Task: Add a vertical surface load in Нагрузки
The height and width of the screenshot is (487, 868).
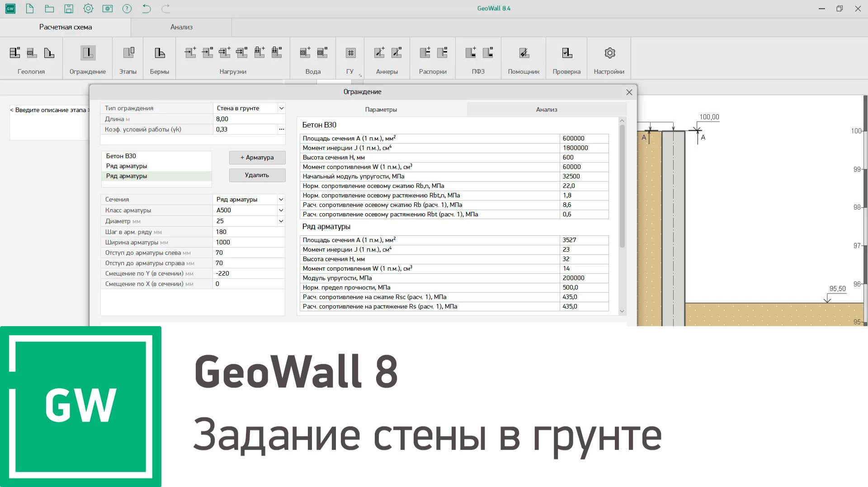Action: (x=259, y=53)
